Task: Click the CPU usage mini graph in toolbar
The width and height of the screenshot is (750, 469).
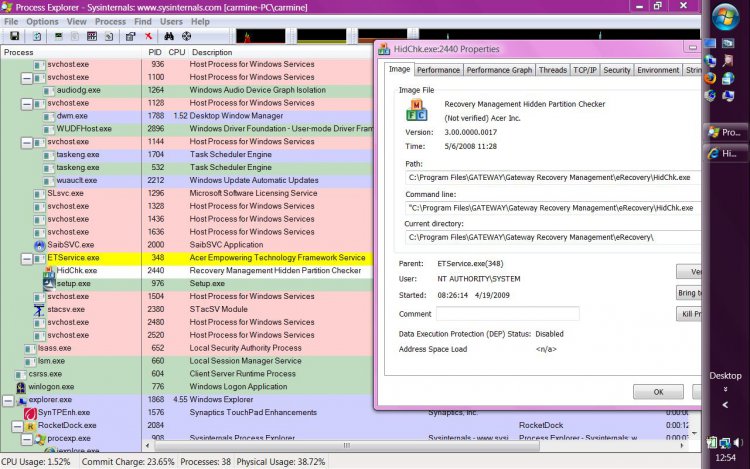Action: 260,36
